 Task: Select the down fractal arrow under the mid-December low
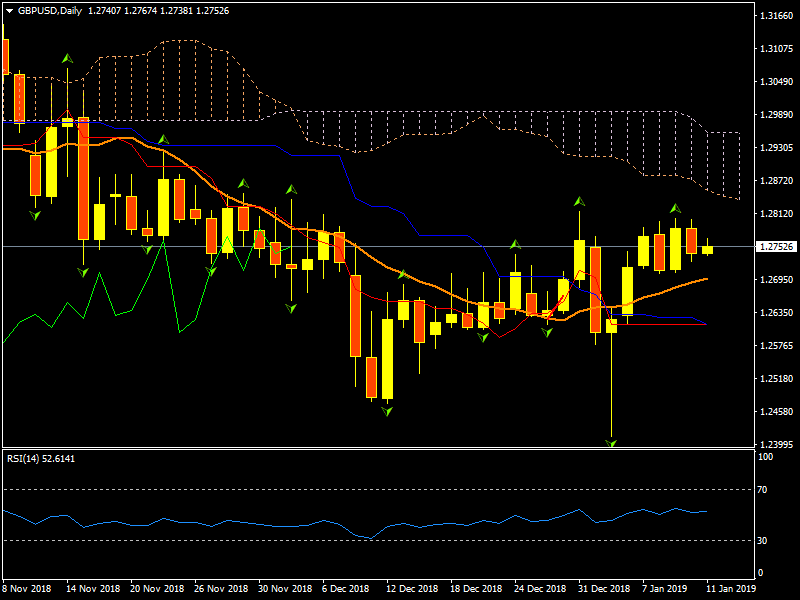386,410
